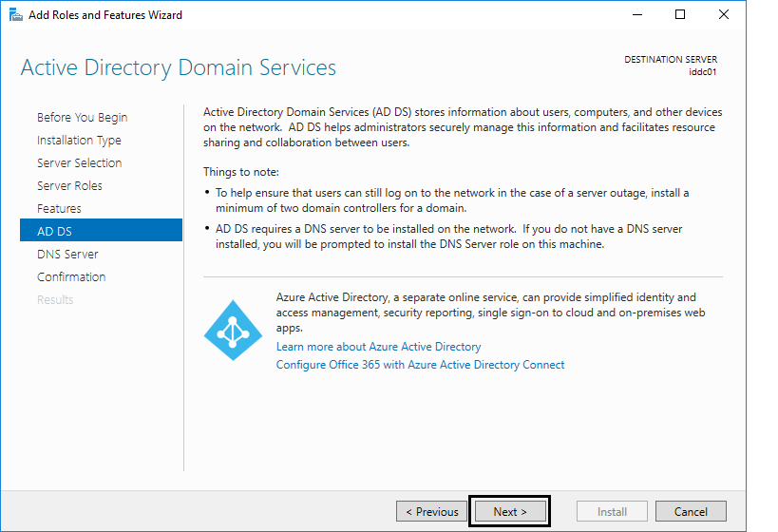Open Learn more about Azure Active Directory
The width and height of the screenshot is (778, 532).
(379, 347)
